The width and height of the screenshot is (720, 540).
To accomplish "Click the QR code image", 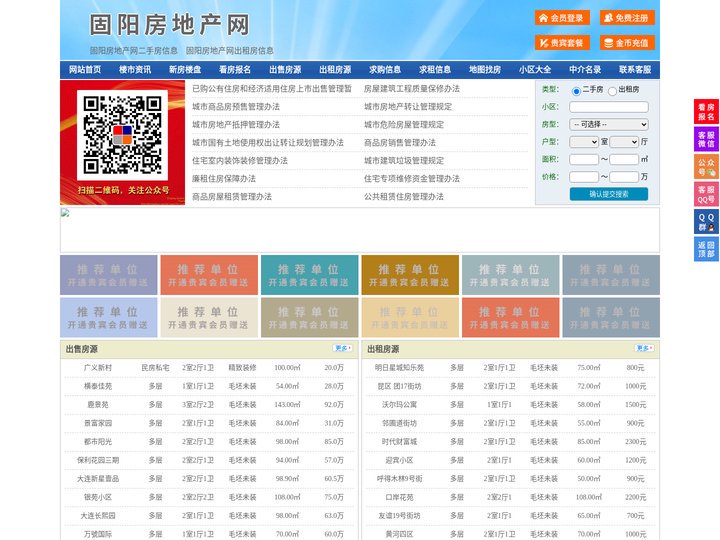I will coord(123,135).
